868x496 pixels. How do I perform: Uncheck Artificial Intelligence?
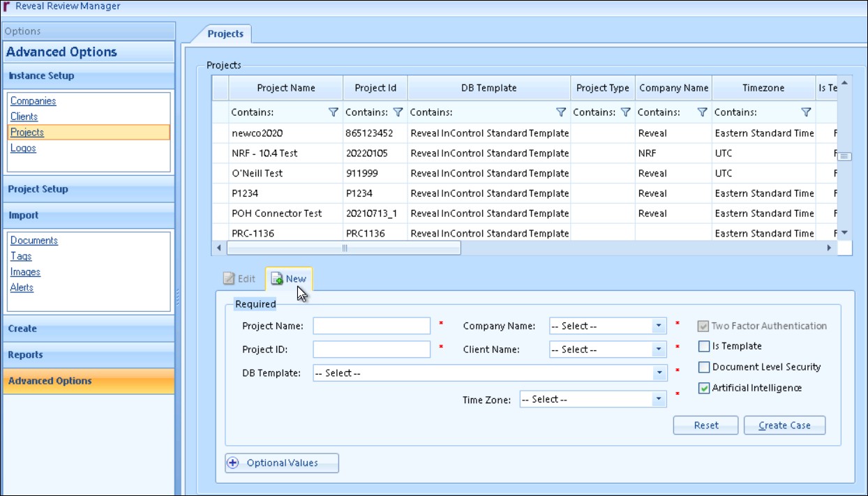coord(704,388)
